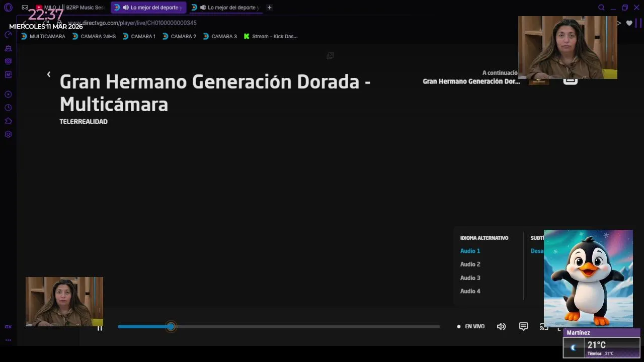Open the sidebar Settings gear icon
The height and width of the screenshot is (362, 644).
coord(8,134)
